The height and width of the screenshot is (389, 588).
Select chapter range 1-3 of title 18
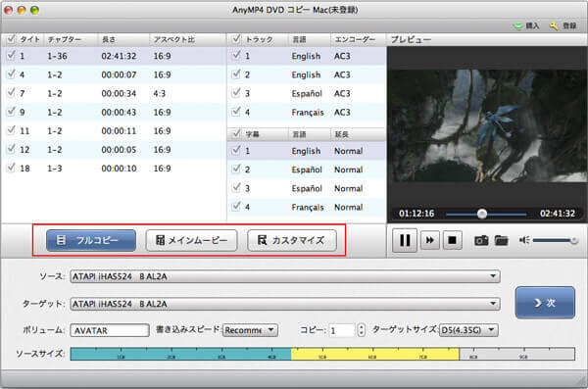(x=54, y=169)
